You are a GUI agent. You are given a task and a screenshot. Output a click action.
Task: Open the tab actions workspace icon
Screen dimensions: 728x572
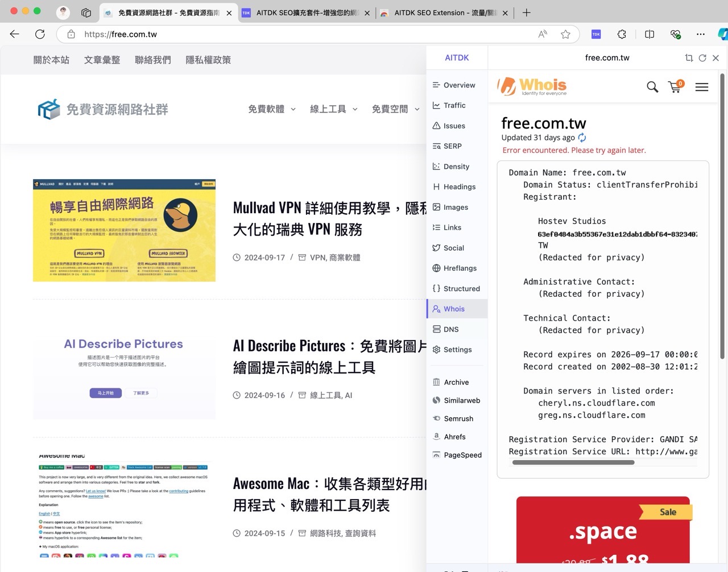click(x=86, y=13)
